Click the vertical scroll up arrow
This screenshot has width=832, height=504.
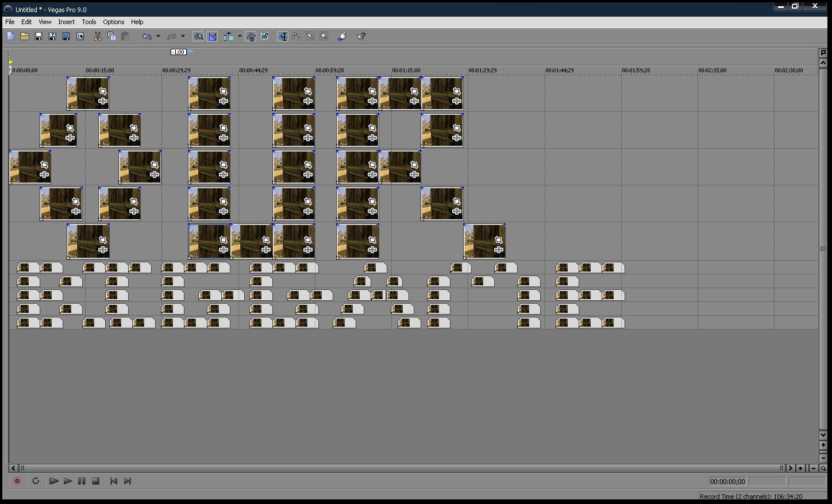[x=823, y=63]
